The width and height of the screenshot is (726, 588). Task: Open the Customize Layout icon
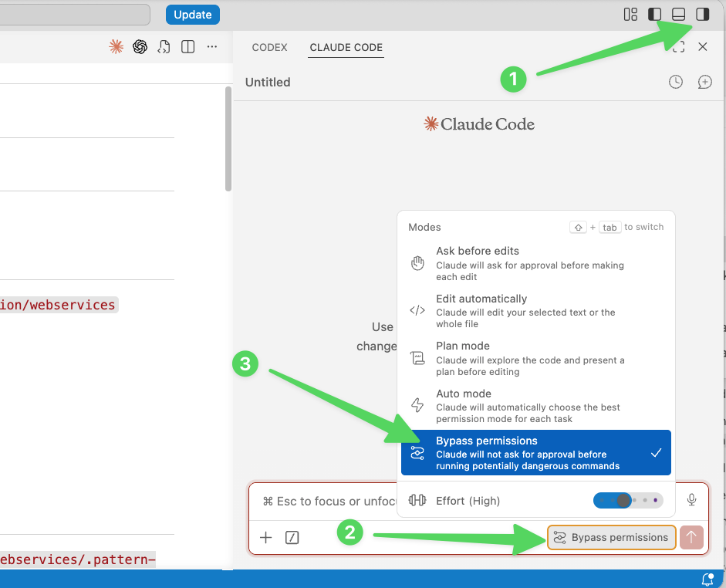pos(630,15)
